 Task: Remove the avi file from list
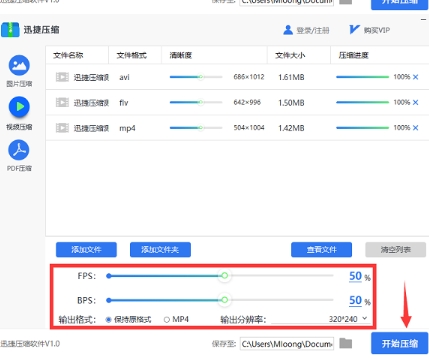tap(415, 77)
